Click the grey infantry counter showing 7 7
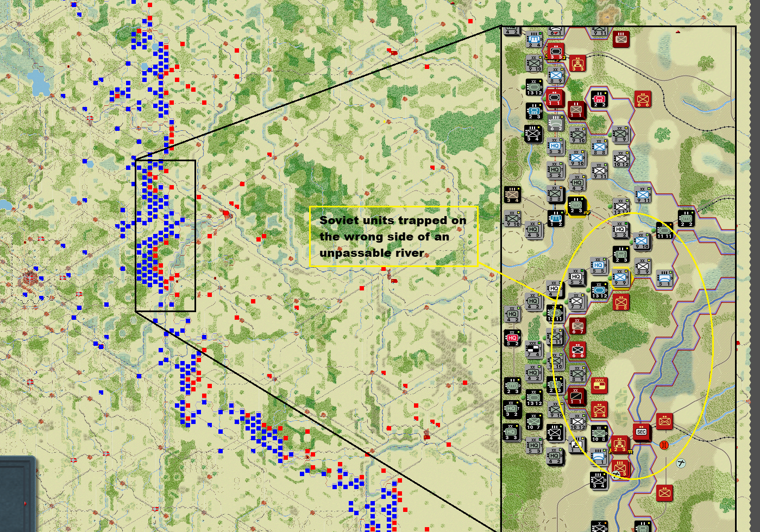 (577, 301)
